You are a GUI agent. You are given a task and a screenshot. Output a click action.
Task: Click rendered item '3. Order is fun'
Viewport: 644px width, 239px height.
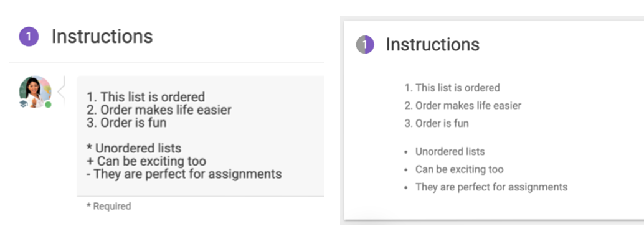pyautogui.click(x=437, y=124)
